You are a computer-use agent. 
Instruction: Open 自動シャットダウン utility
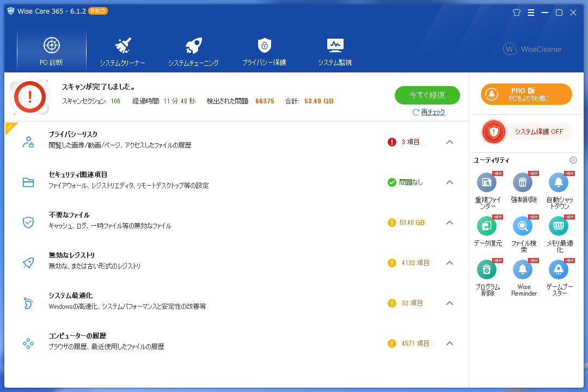(559, 183)
